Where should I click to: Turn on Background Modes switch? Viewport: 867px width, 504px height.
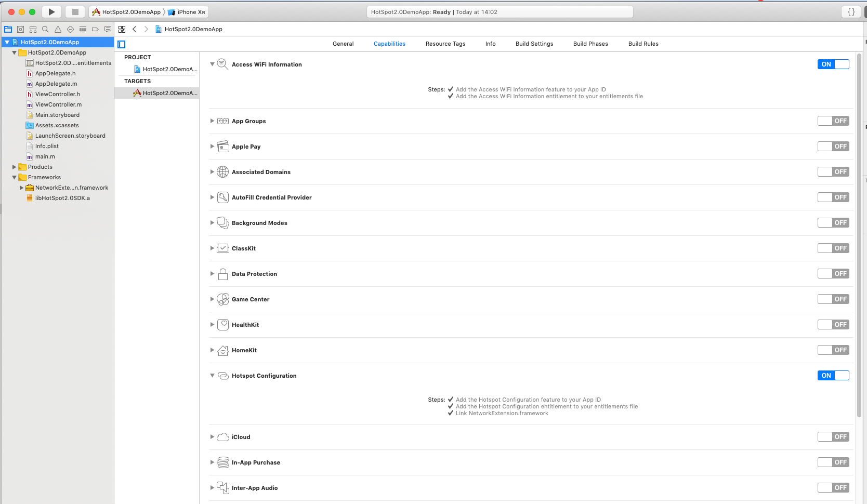pyautogui.click(x=833, y=223)
